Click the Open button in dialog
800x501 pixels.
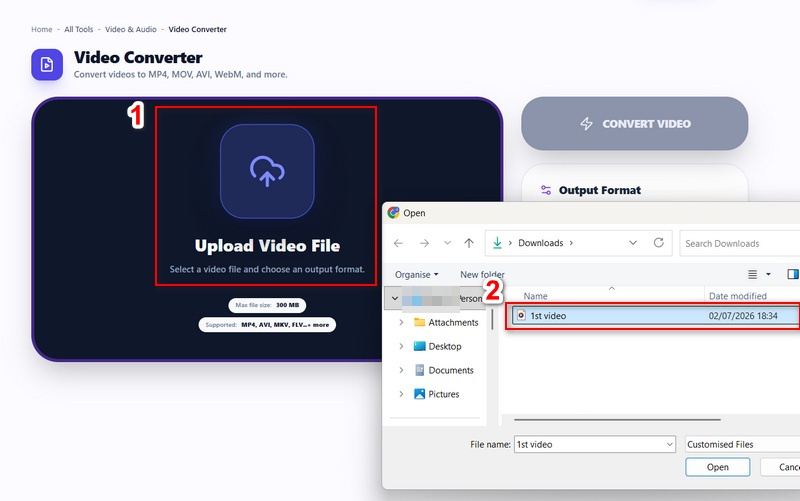(x=717, y=467)
